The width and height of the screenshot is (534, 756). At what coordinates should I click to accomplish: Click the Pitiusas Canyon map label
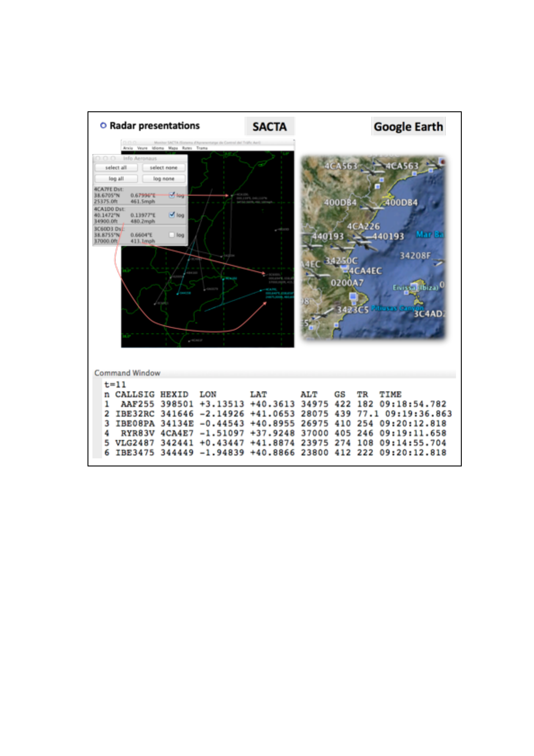[x=398, y=308]
